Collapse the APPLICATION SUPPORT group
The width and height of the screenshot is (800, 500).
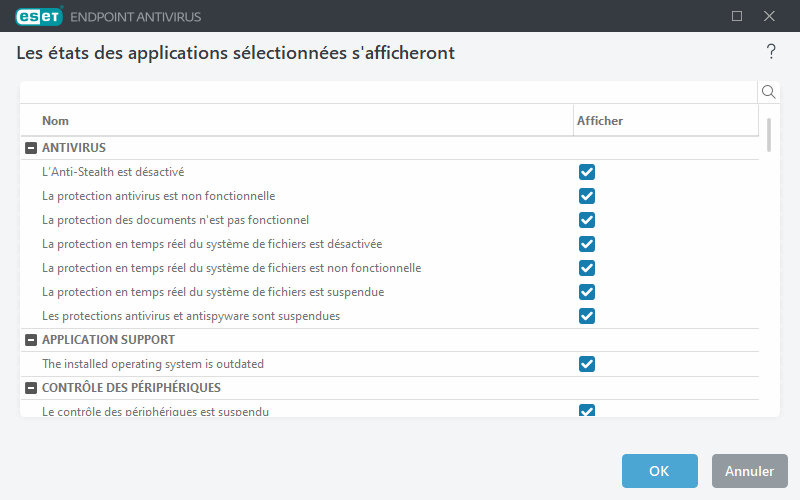click(30, 340)
